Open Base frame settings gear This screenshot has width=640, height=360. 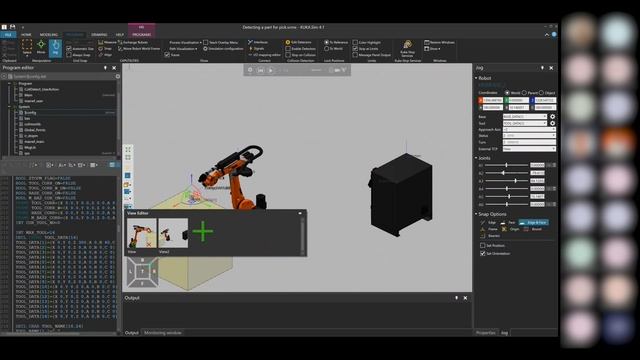tap(552, 117)
